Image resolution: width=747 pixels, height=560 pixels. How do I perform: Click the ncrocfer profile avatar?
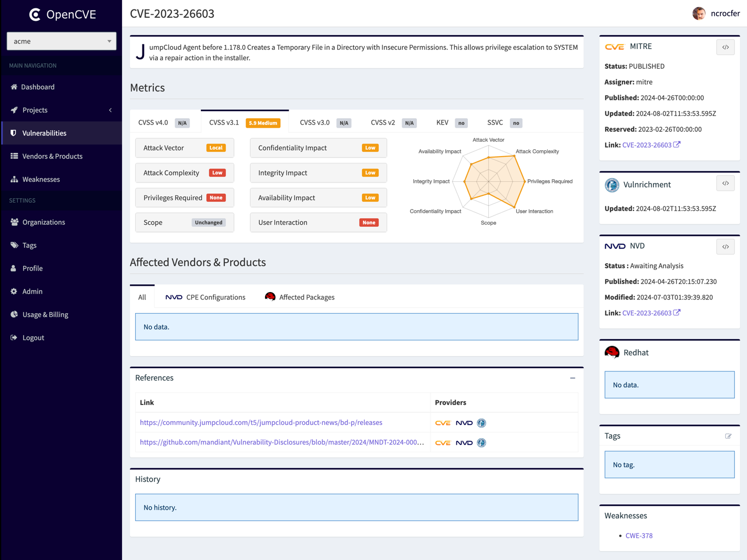coord(699,14)
